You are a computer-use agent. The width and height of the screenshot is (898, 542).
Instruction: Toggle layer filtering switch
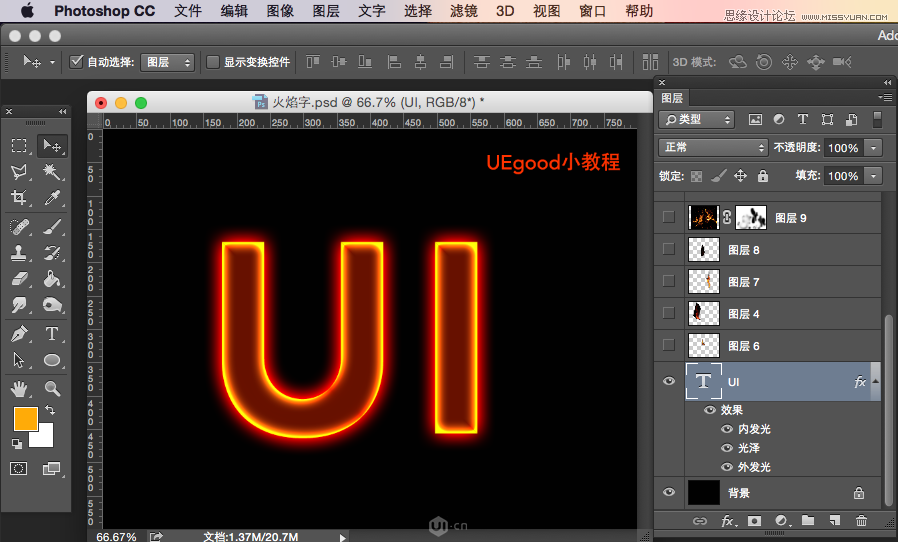pos(877,119)
